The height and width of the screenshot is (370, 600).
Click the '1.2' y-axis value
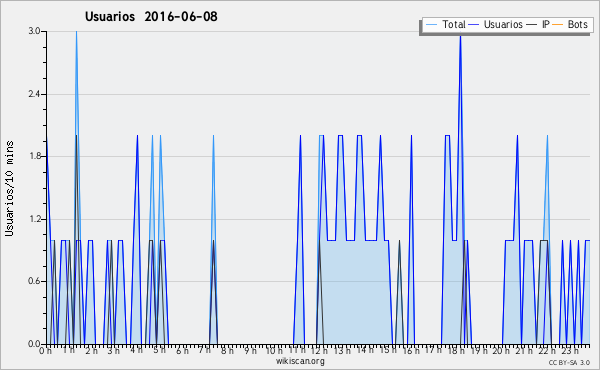pyautogui.click(x=35, y=219)
